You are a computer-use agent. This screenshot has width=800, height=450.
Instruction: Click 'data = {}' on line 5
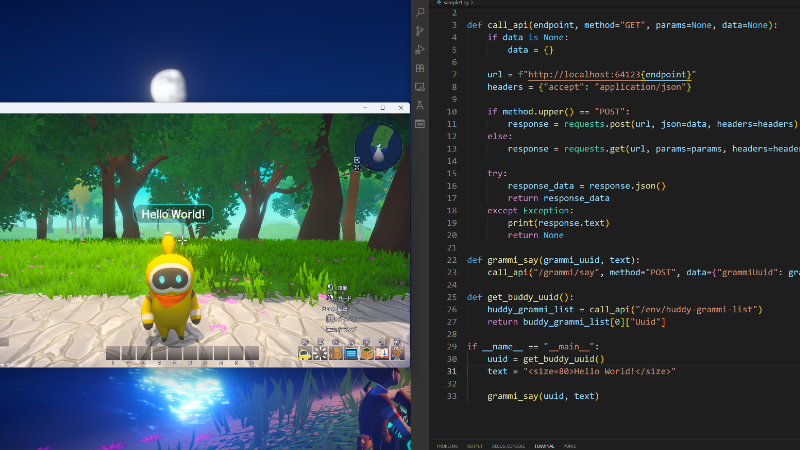click(x=530, y=50)
